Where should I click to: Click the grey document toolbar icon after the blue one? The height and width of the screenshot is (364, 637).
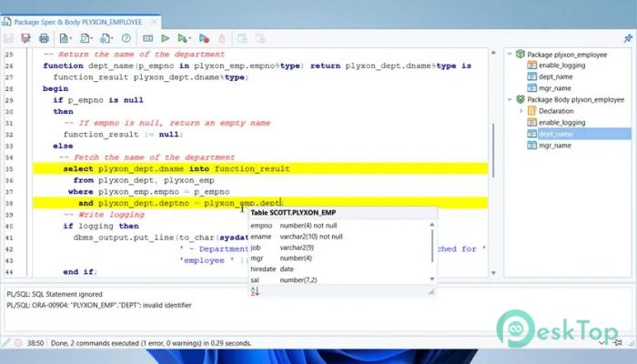(x=85, y=38)
